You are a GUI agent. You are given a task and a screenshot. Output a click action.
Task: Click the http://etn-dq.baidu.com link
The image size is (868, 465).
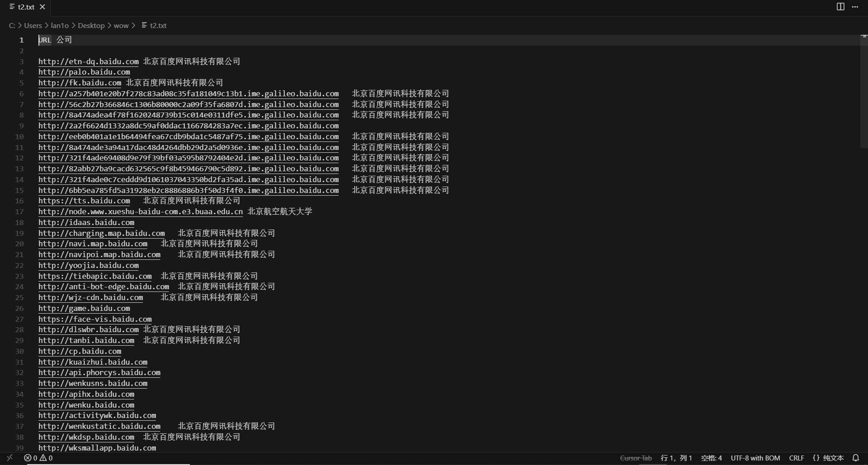tap(89, 61)
